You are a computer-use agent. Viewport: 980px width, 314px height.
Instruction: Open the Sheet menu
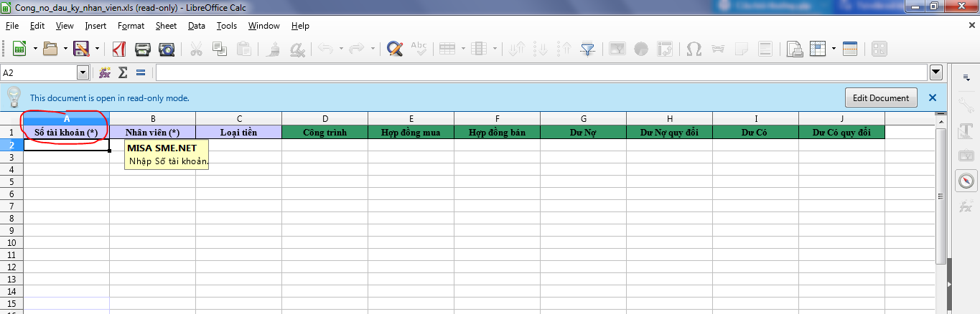pyautogui.click(x=166, y=26)
